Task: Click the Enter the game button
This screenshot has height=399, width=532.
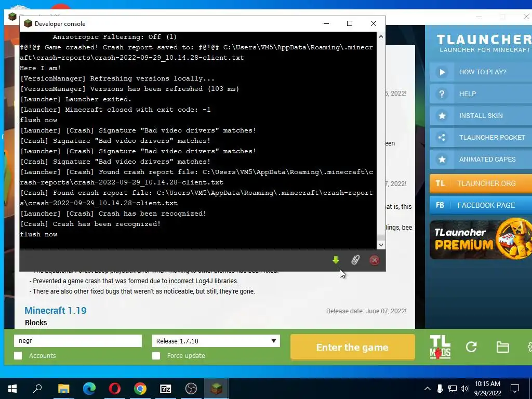Action: pyautogui.click(x=353, y=347)
